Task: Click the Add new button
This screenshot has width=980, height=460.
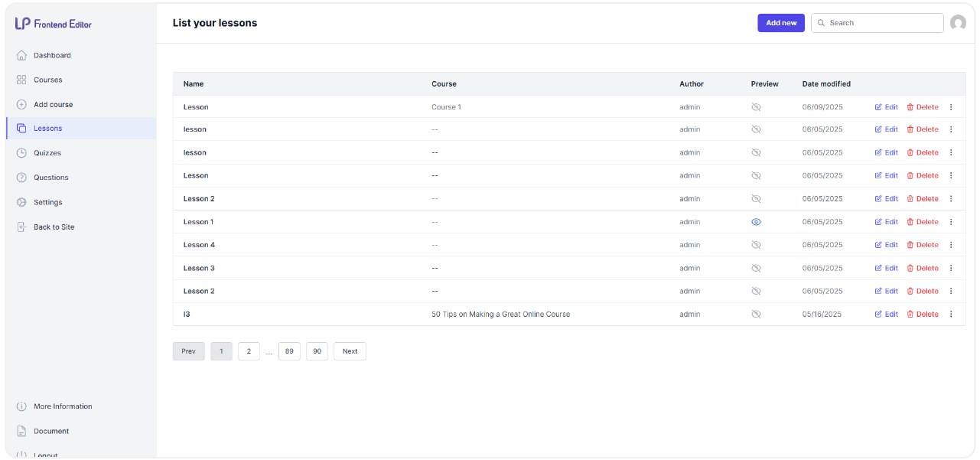Action: coord(780,22)
